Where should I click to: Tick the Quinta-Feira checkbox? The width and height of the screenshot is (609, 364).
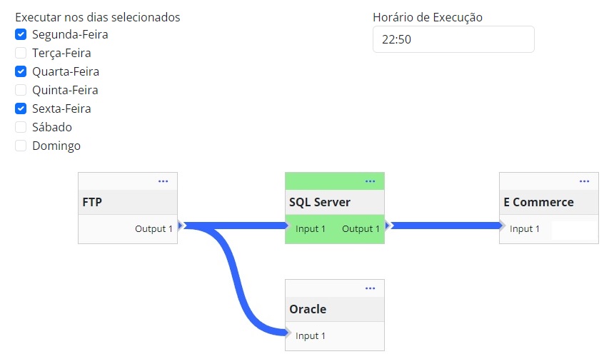tap(21, 90)
